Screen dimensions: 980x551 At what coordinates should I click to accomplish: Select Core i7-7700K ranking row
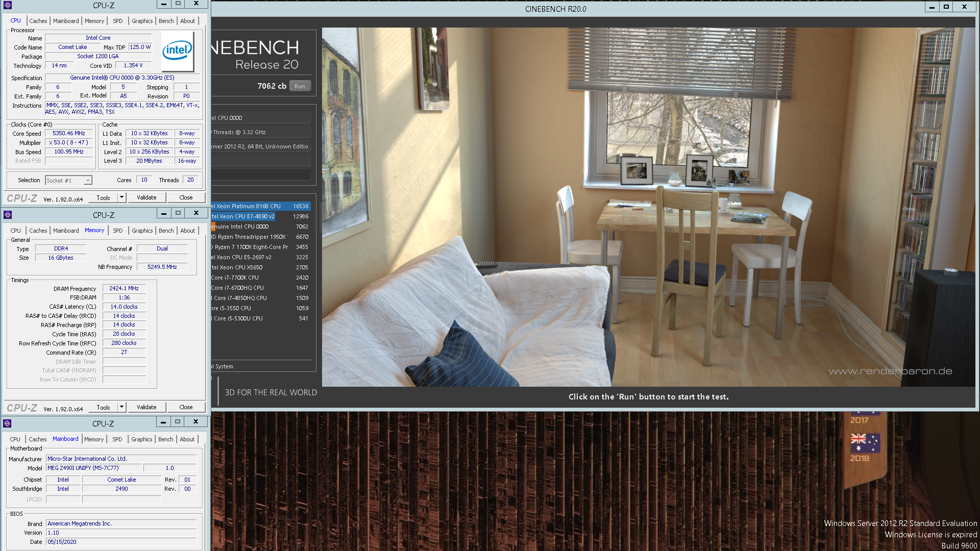coord(261,278)
